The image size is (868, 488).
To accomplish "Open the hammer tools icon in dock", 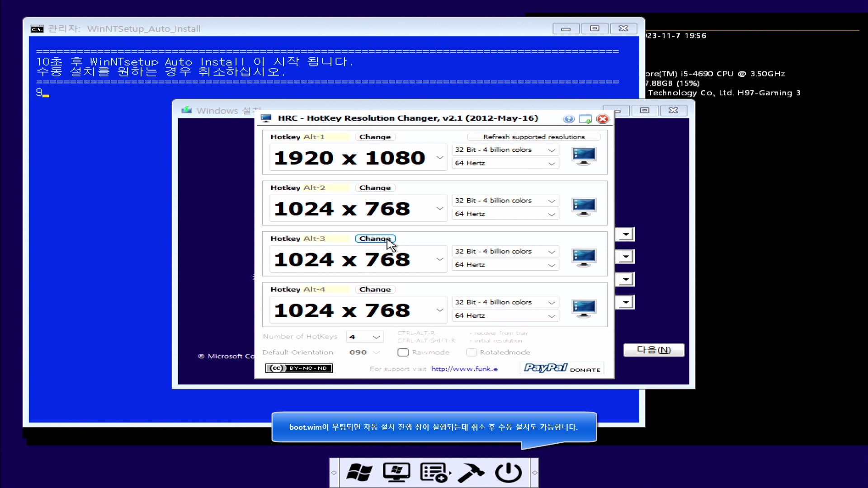I will coord(471,473).
